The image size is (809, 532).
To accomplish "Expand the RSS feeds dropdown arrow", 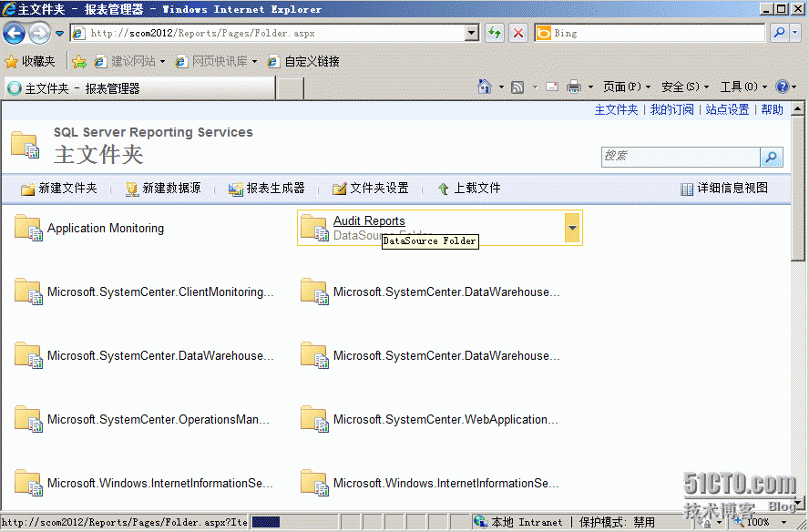I will point(535,87).
